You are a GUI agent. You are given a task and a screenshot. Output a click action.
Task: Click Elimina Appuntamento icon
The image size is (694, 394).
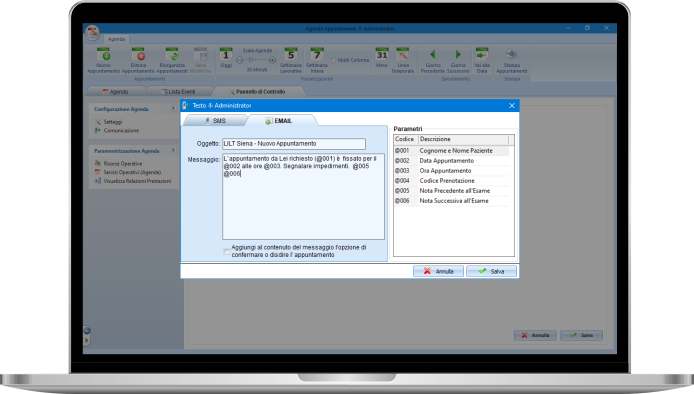(x=138, y=54)
